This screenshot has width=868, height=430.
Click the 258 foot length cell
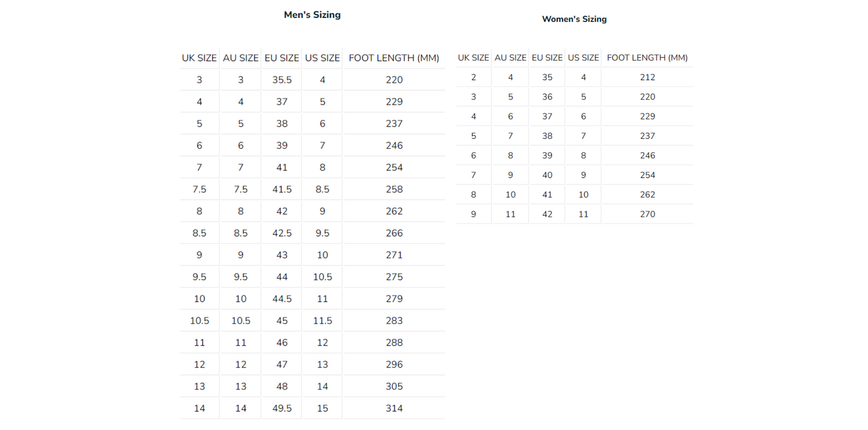394,190
